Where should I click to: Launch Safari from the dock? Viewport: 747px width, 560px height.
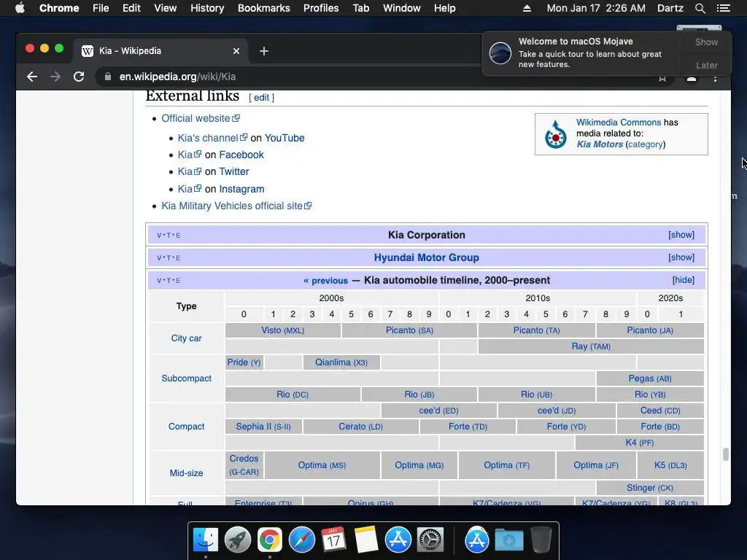click(x=301, y=540)
